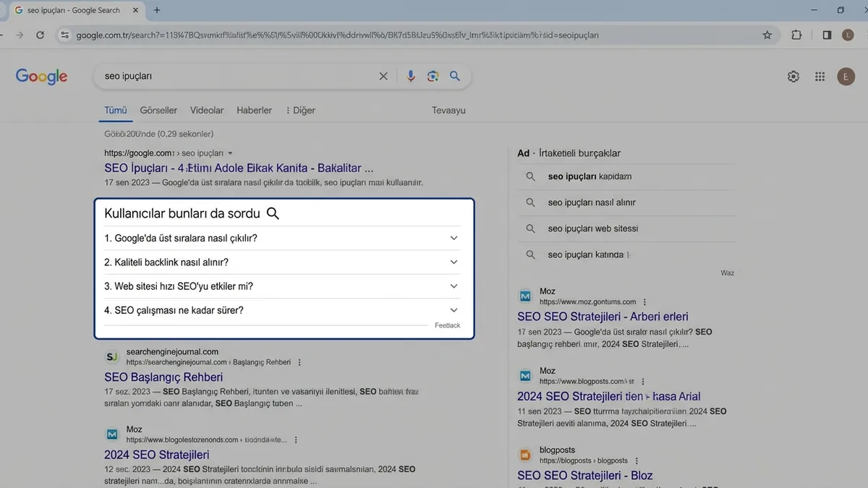Screen dimensions: 868x488
Task: Expand "Google'da üst sıralara nasıl çıkılır?" question
Action: 281,238
